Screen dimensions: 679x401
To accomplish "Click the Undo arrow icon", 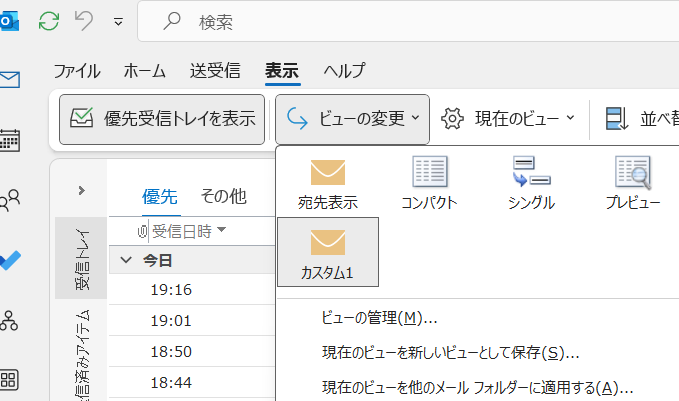I will click(85, 21).
